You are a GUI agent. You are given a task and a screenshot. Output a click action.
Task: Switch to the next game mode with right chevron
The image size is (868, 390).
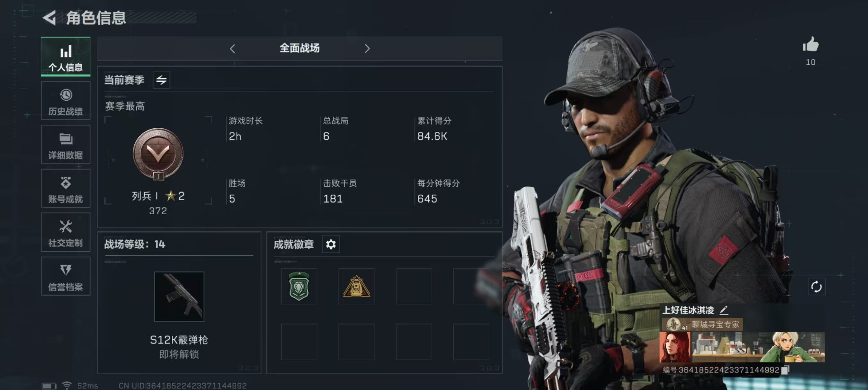pyautogui.click(x=367, y=49)
